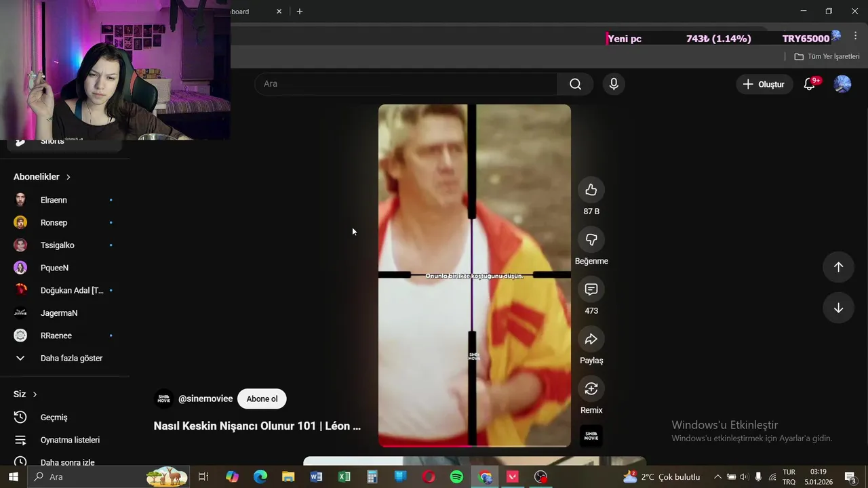Like the Short with thumbs up
This screenshot has width=868, height=488.
pyautogui.click(x=591, y=190)
